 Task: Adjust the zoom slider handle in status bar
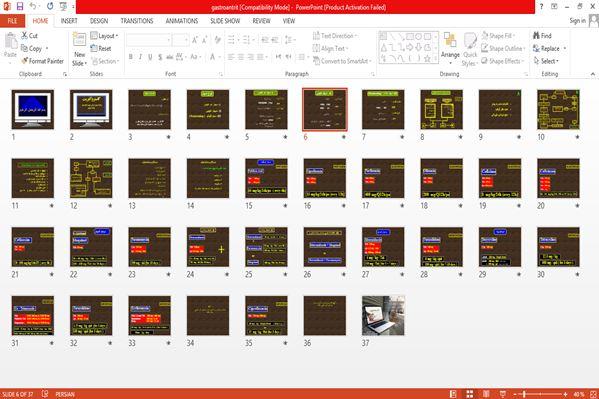pyautogui.click(x=524, y=394)
